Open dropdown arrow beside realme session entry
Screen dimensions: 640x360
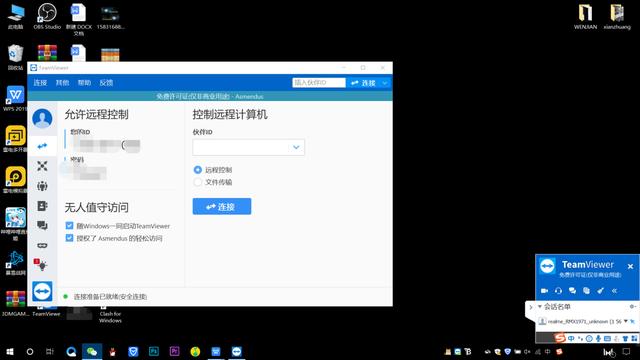coord(626,321)
